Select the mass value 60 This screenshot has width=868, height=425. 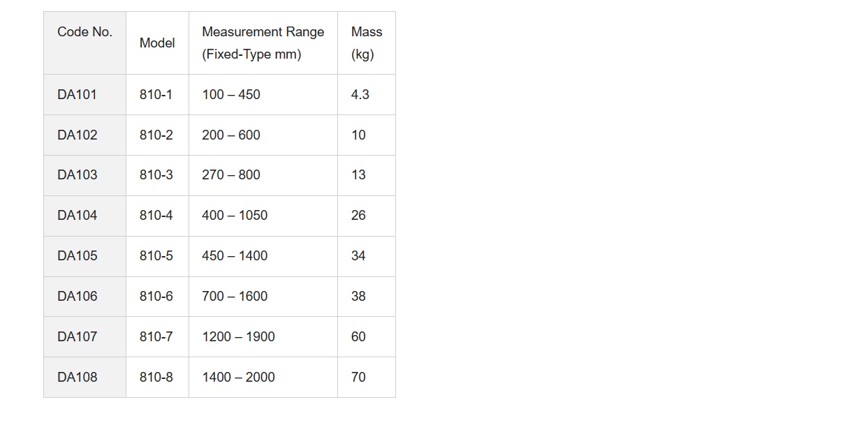click(x=358, y=336)
